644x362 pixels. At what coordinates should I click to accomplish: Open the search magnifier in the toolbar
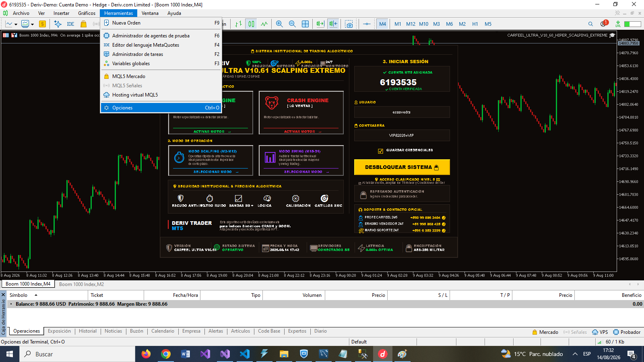pos(590,24)
